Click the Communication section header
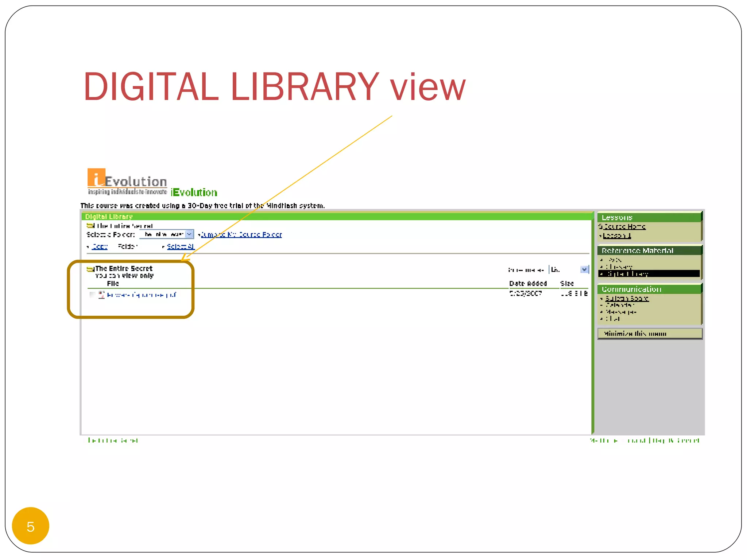The width and height of the screenshot is (747, 560). [x=649, y=289]
